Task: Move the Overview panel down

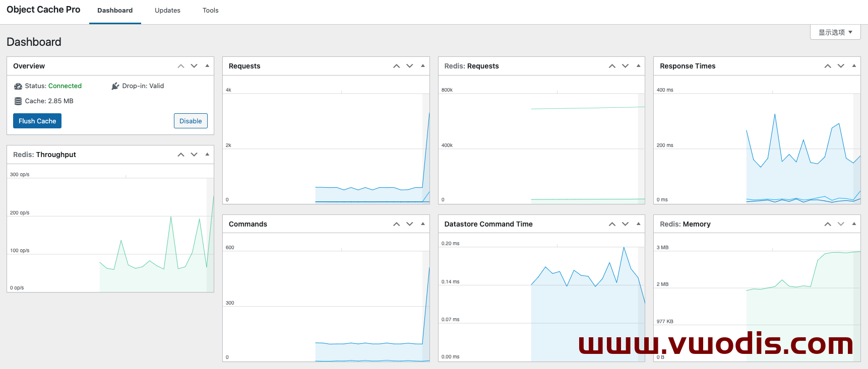Action: [x=194, y=66]
